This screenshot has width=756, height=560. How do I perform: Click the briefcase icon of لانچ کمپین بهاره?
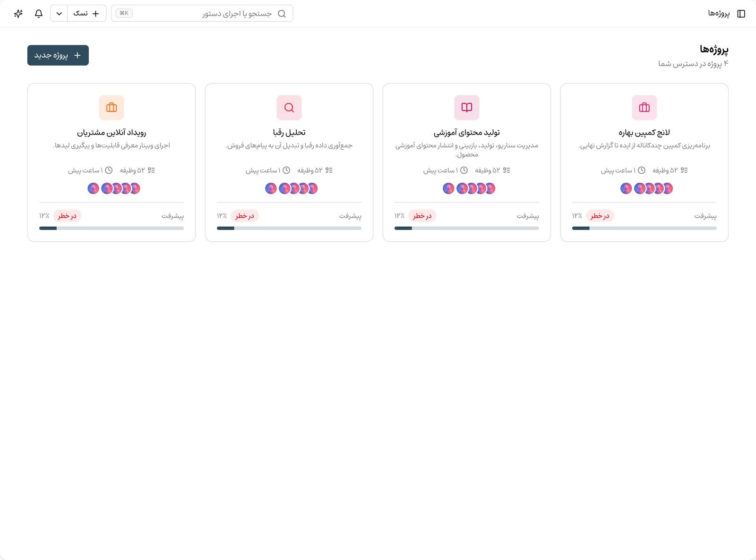644,108
